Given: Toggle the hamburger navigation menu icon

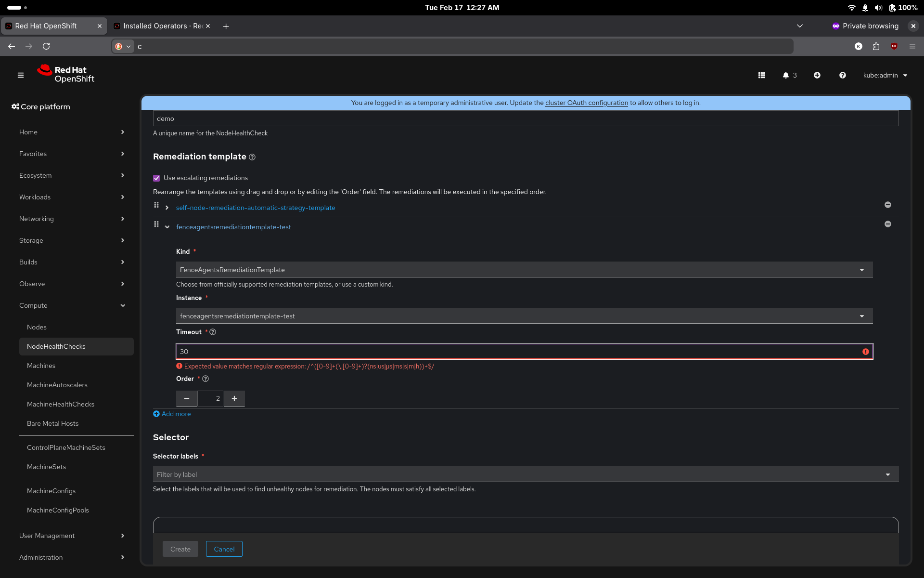Looking at the screenshot, I should coord(21,75).
